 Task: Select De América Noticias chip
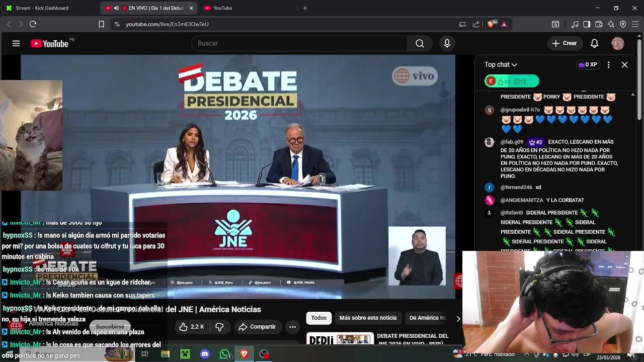click(428, 318)
